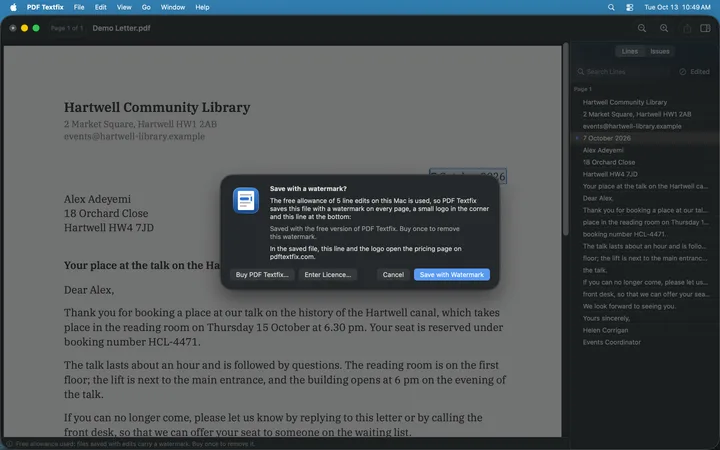Click the Enter Licence button
The image size is (720, 450).
coord(328,275)
